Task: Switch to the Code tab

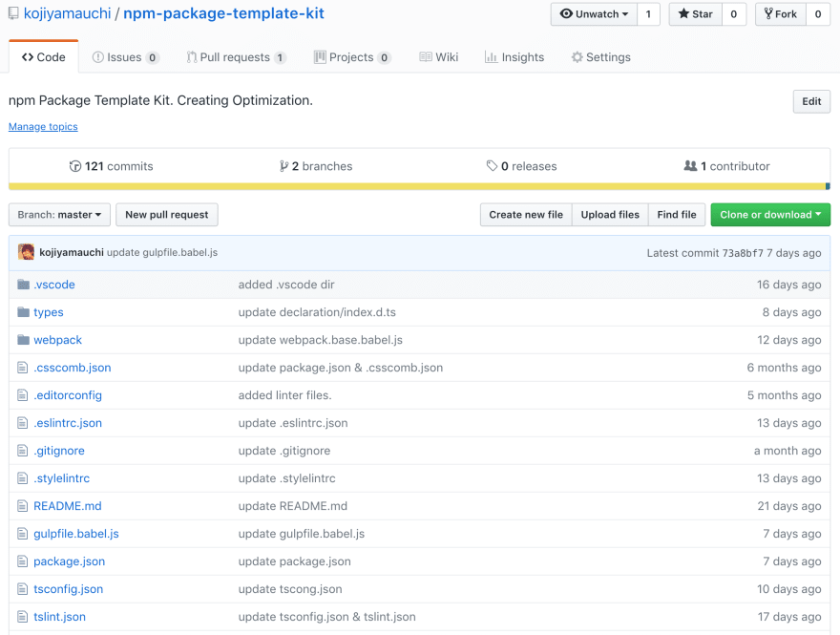Action: [43, 56]
